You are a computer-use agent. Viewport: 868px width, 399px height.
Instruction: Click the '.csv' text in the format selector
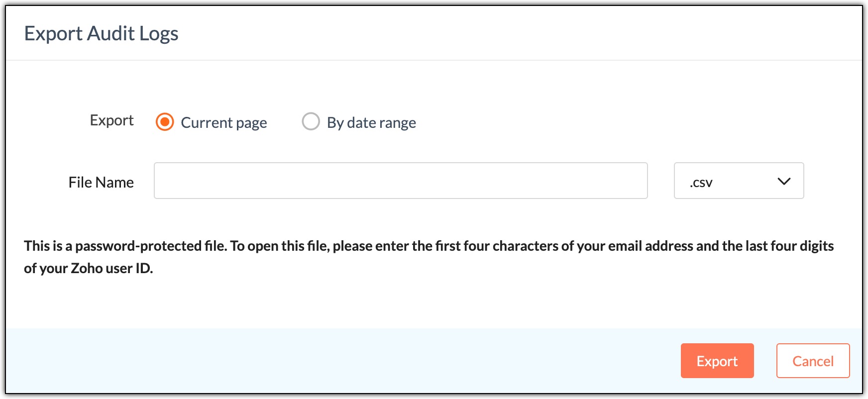[701, 183]
